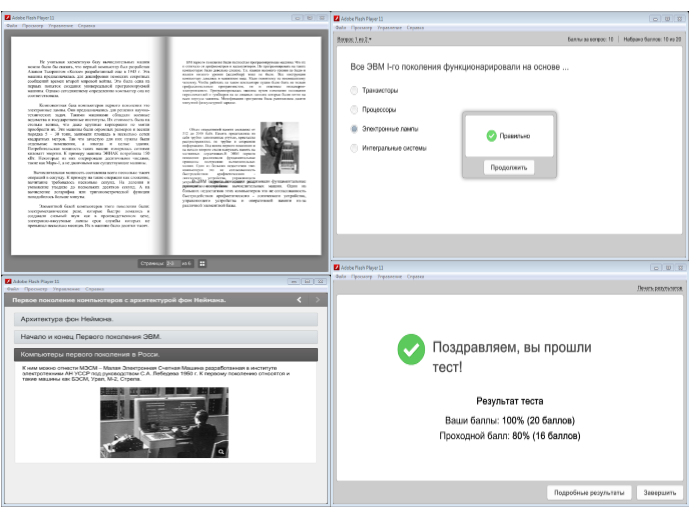Open the "Файл" menu in the book window
689x514 pixels.
[x=11, y=28]
